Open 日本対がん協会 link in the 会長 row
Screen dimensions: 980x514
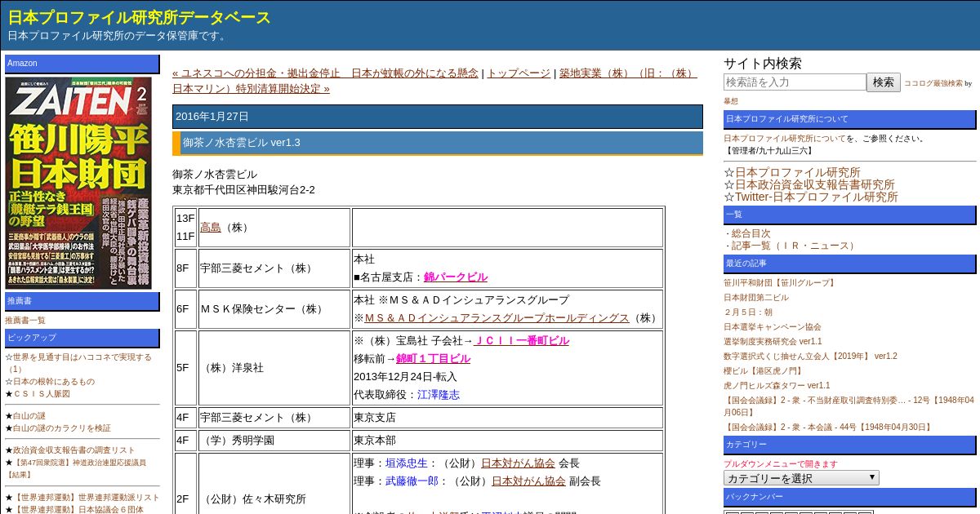[518, 463]
